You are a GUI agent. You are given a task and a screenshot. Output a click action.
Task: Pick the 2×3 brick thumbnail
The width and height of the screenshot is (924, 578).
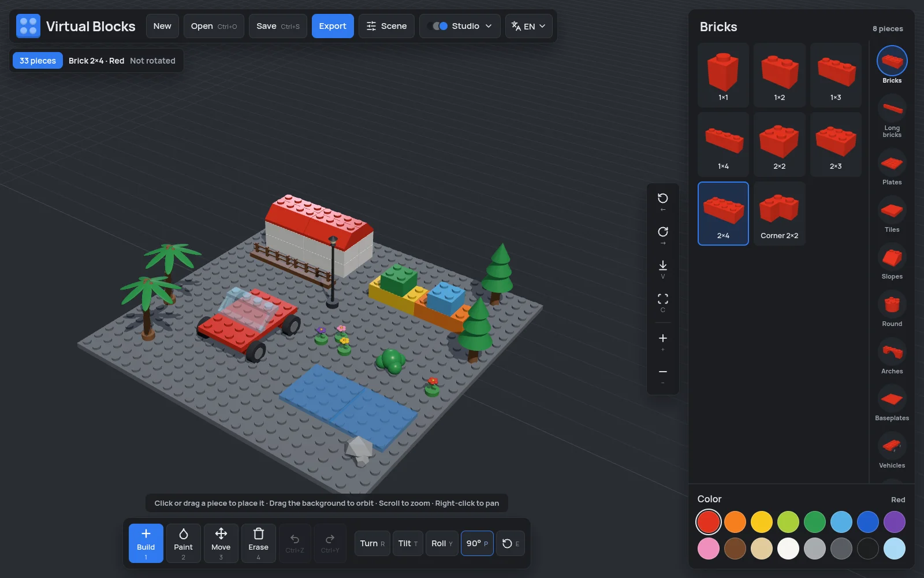coord(836,144)
